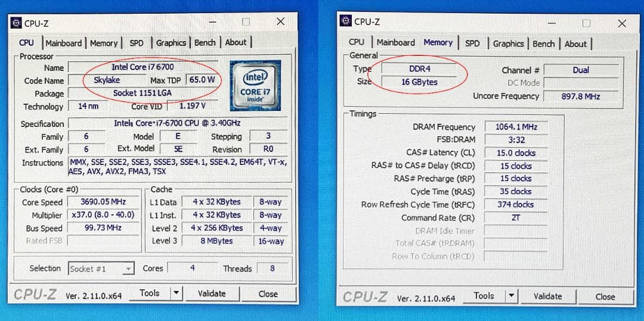The height and width of the screenshot is (321, 644).
Task: Click the 897.8 MHz uncore frequency value
Action: click(x=581, y=96)
